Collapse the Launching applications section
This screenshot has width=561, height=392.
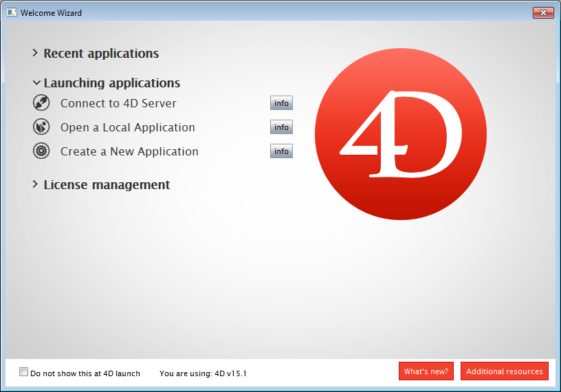36,83
